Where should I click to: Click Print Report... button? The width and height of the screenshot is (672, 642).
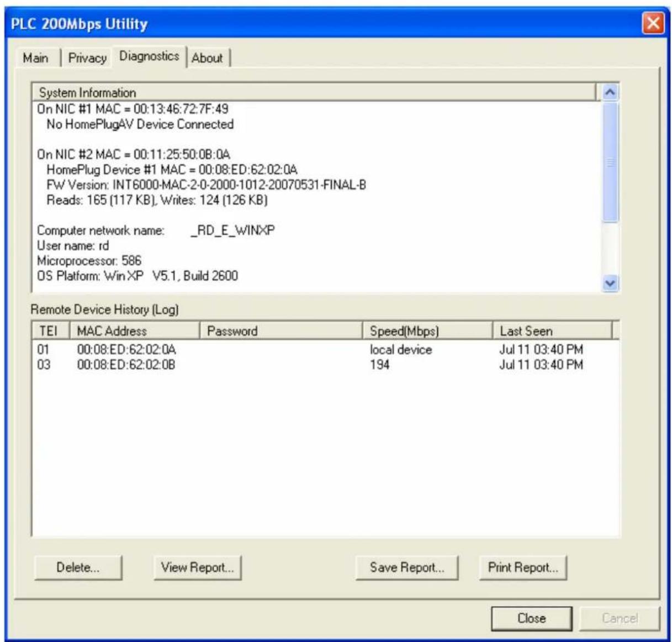pos(523,567)
